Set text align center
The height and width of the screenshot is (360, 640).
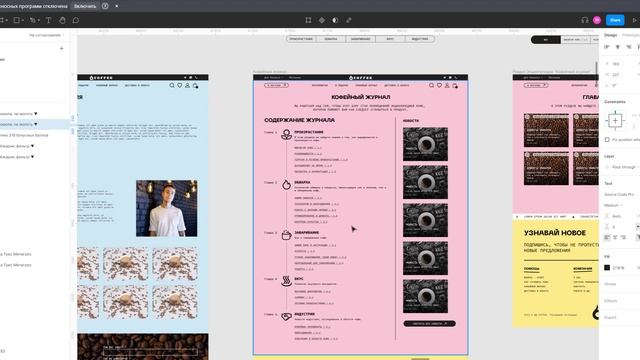point(615,237)
